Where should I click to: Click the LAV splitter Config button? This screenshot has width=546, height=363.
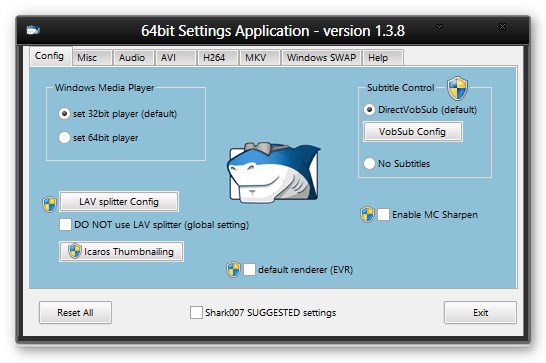click(119, 202)
